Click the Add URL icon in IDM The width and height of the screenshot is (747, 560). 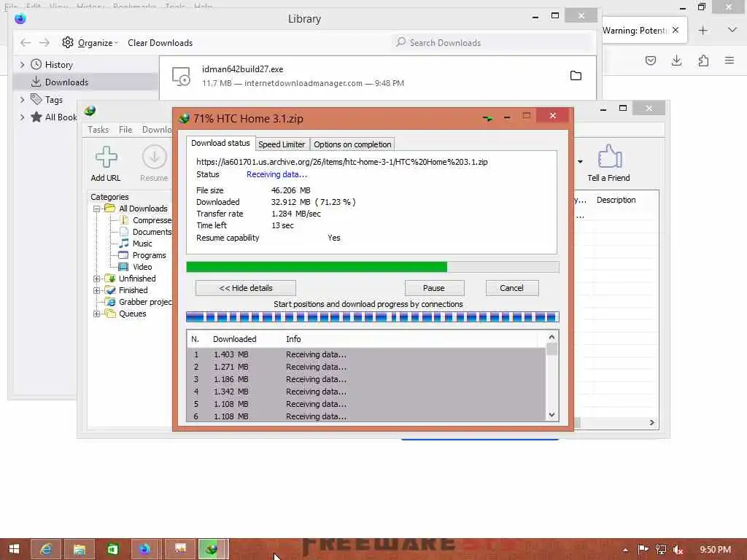click(x=106, y=157)
